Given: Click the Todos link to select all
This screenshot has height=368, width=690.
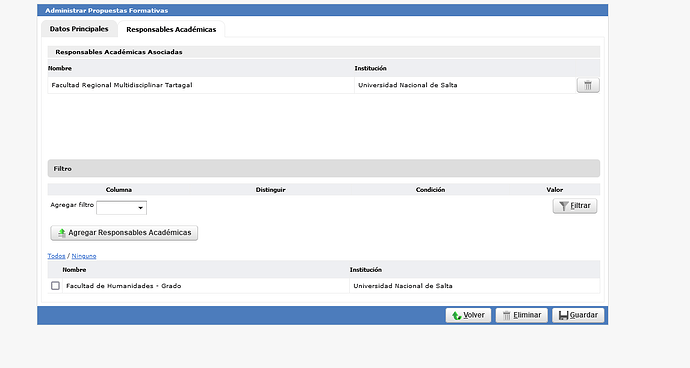Looking at the screenshot, I should pyautogui.click(x=56, y=256).
